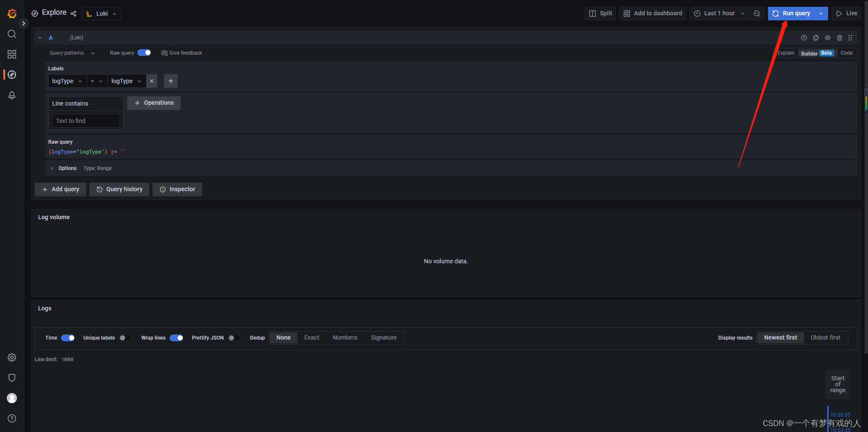The height and width of the screenshot is (432, 868).
Task: Select Dedup Numbers option
Action: (x=345, y=338)
